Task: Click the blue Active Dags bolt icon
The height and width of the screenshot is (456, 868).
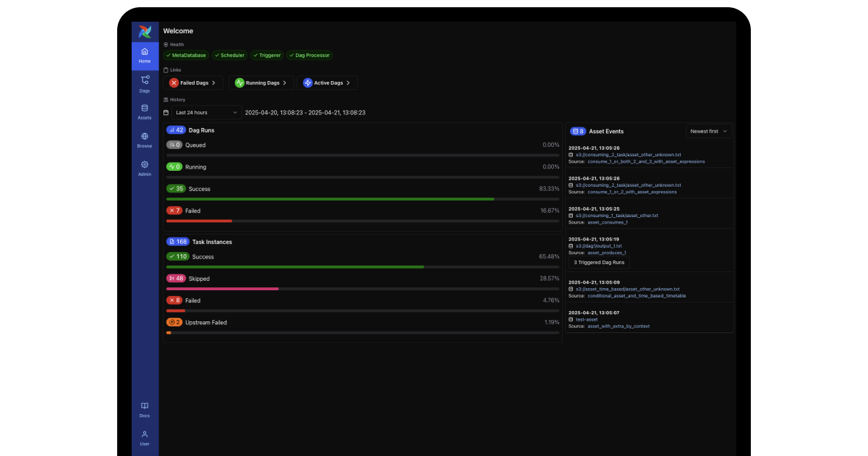Action: pos(307,83)
